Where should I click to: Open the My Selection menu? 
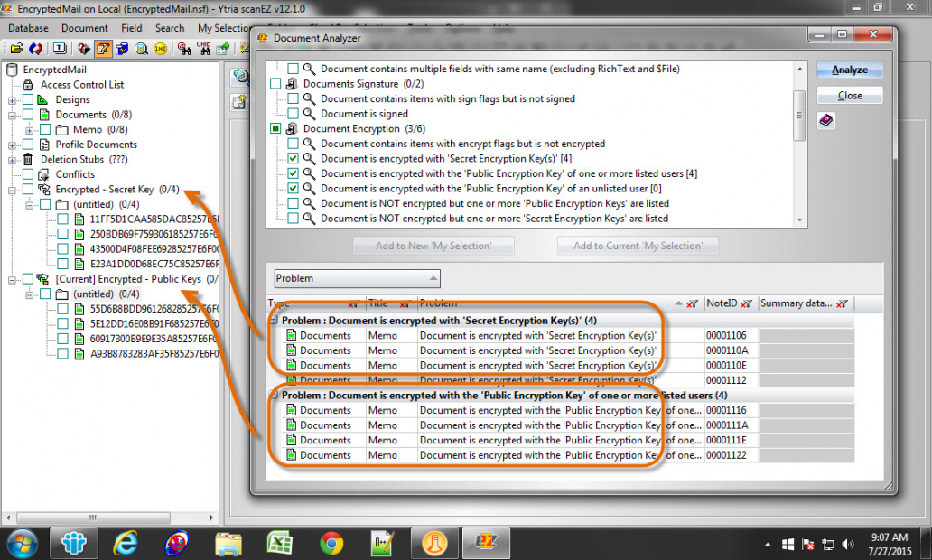click(223, 28)
